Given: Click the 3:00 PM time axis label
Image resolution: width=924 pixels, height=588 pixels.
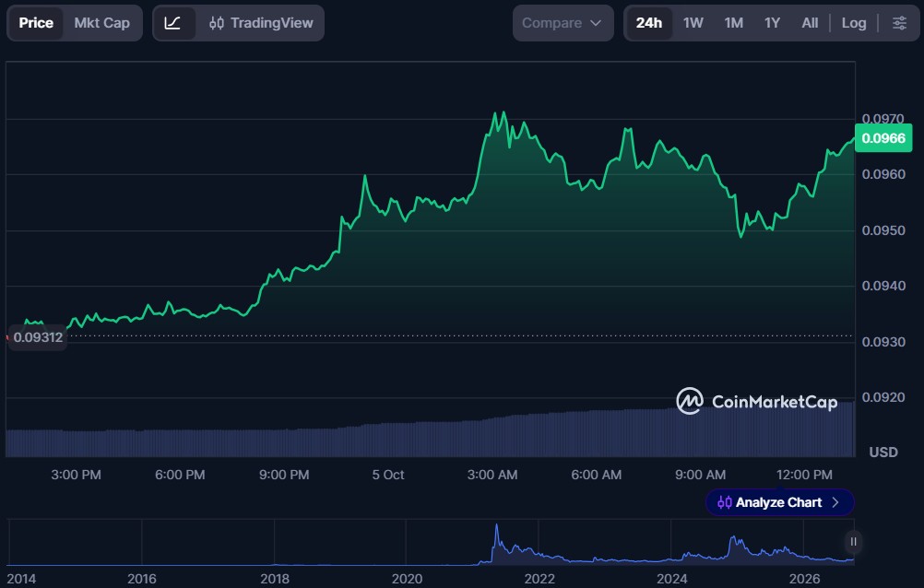Looking at the screenshot, I should tap(76, 475).
